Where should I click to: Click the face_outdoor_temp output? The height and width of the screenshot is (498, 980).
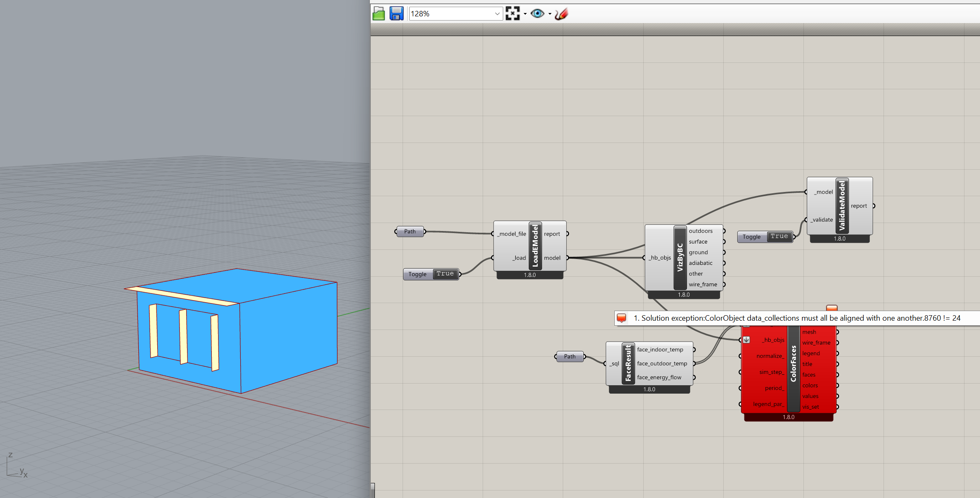pos(662,363)
